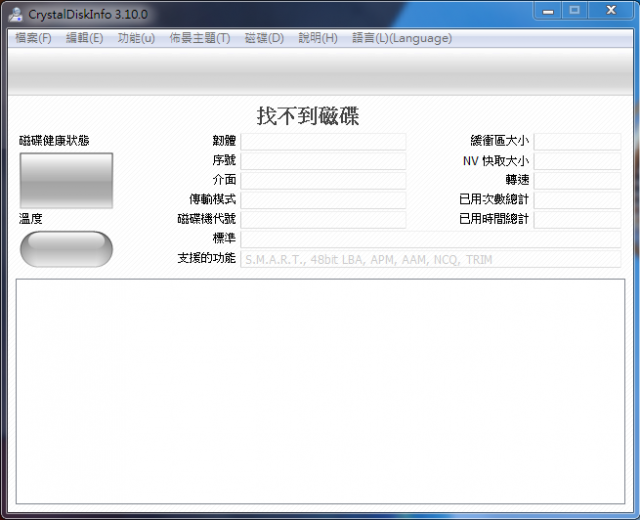Open the 檔案(F) menu

tap(33, 38)
